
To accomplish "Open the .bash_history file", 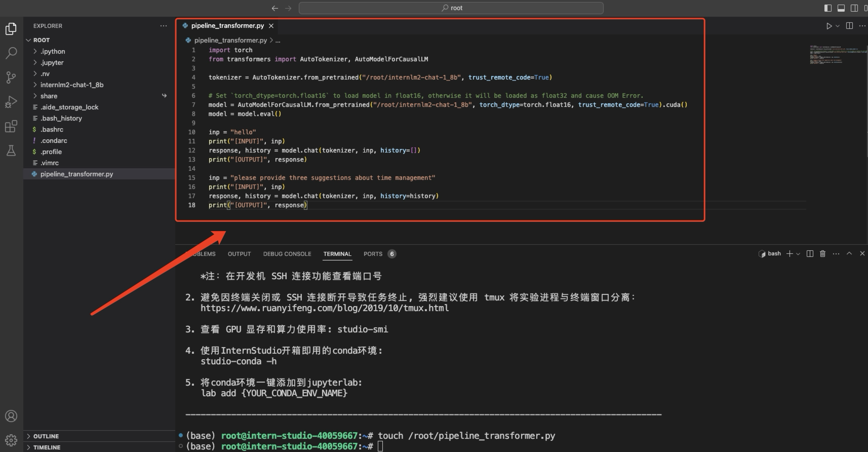I will click(99, 118).
